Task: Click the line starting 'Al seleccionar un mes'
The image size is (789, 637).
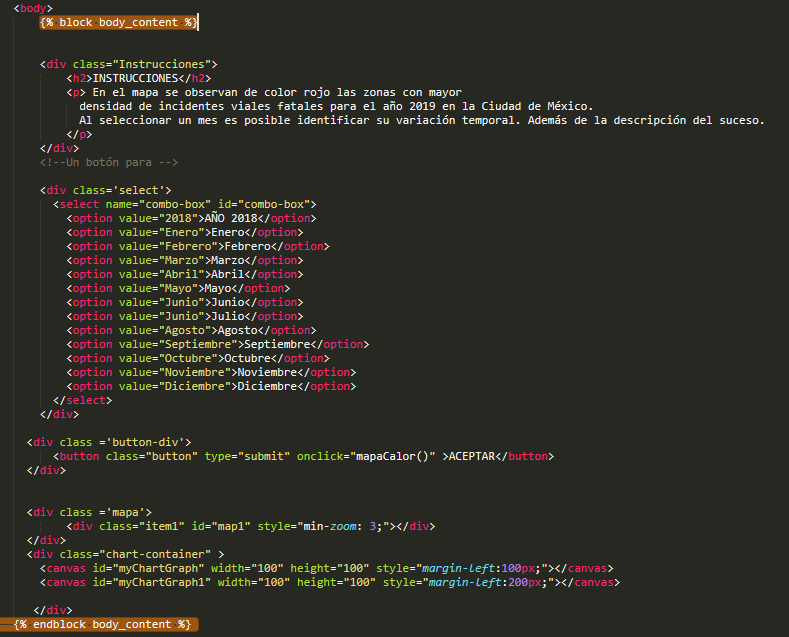Action: click(x=422, y=120)
